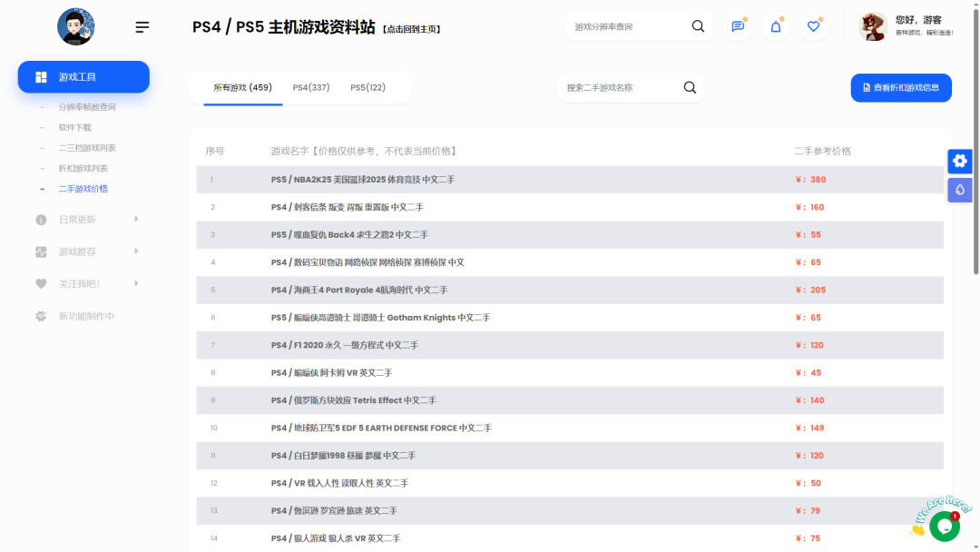Click the badge icon beside 新功能制作中
The height and width of the screenshot is (552, 980).
coord(41,316)
